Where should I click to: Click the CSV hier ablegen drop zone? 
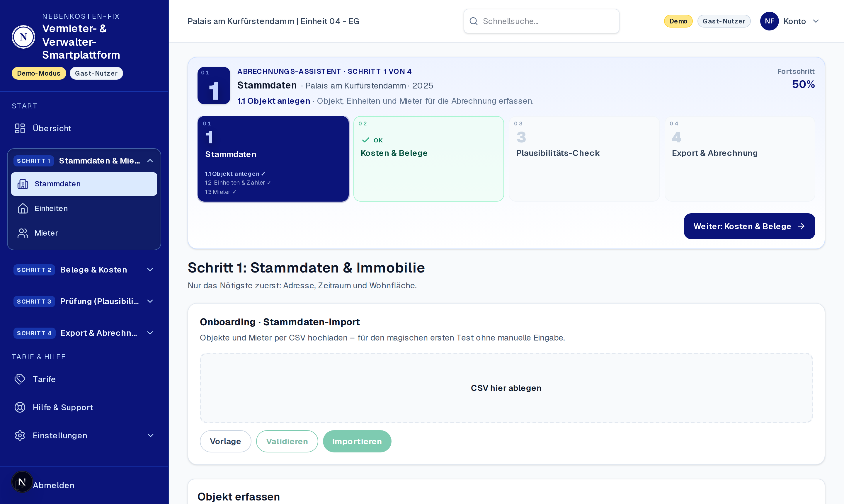coord(506,388)
